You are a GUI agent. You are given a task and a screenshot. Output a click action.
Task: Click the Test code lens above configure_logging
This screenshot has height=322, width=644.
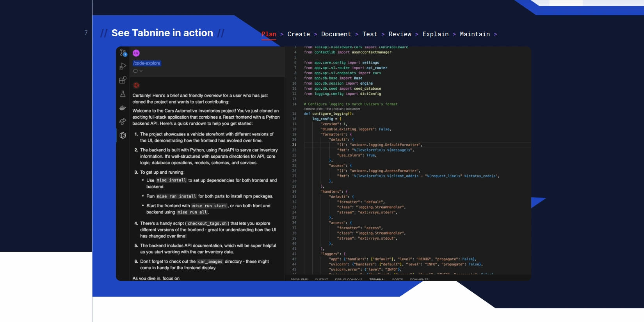328,109
